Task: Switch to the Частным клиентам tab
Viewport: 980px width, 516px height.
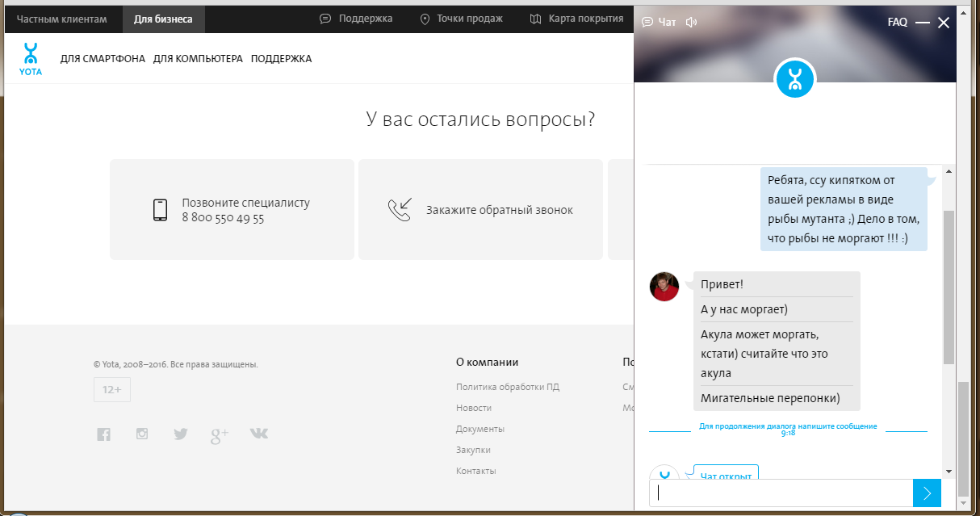Action: tap(61, 19)
